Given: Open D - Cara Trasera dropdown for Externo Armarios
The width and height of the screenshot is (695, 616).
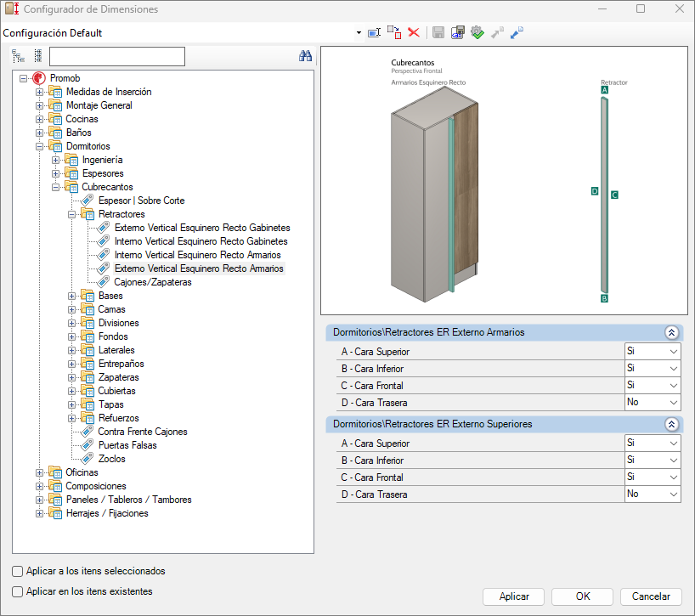Looking at the screenshot, I should coord(673,403).
